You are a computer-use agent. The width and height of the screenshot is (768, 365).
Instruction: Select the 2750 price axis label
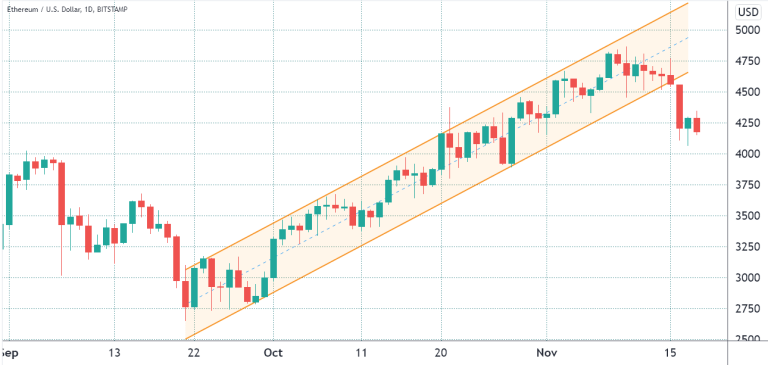coord(750,309)
